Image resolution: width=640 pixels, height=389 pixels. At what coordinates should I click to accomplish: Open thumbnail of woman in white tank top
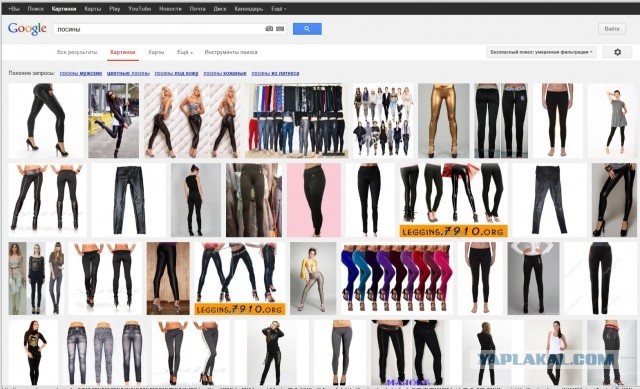pos(553,353)
